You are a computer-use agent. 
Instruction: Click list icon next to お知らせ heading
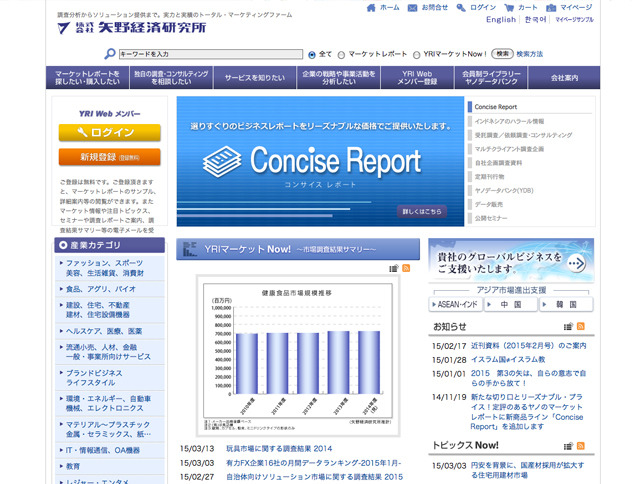click(568, 326)
